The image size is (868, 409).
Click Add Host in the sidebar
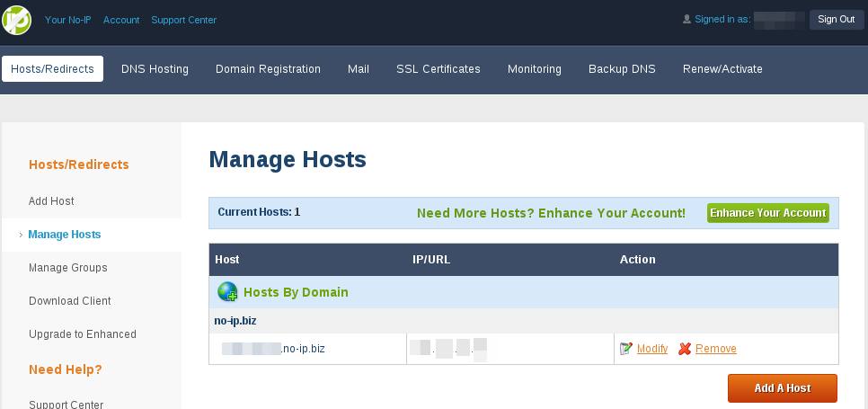tap(51, 200)
